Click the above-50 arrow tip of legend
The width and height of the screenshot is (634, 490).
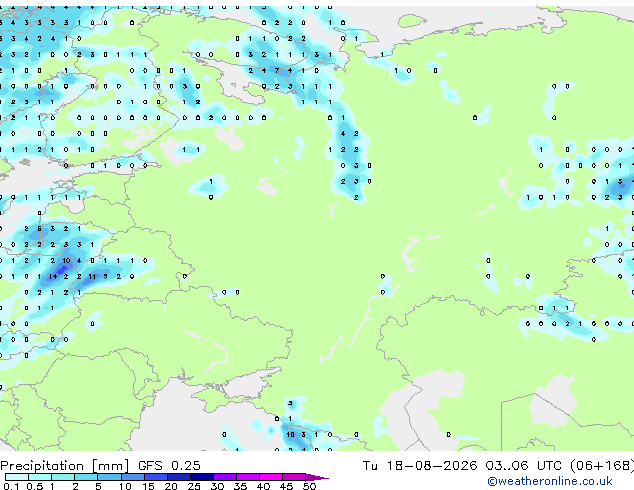[x=317, y=477]
